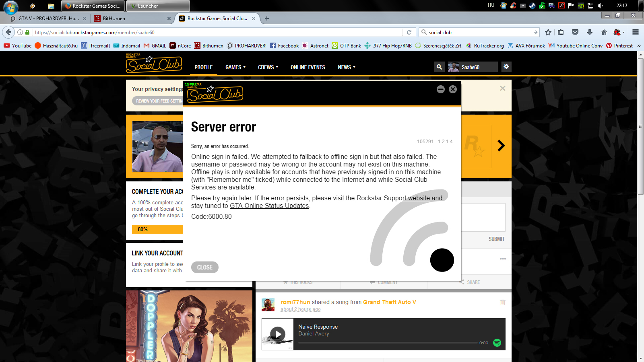Dismiss the Server error dialog via the round X icon
Viewport: 644px width, 362px height.
(x=453, y=89)
